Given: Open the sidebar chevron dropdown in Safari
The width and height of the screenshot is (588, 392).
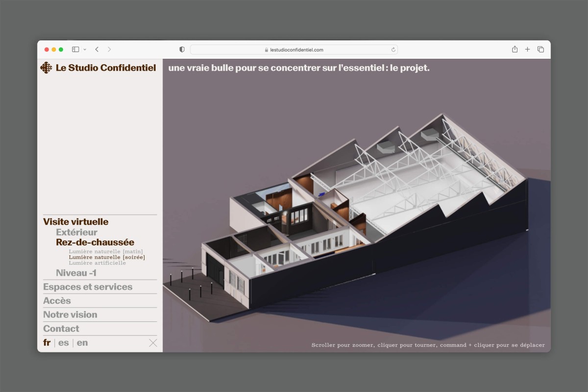Looking at the screenshot, I should (84, 49).
